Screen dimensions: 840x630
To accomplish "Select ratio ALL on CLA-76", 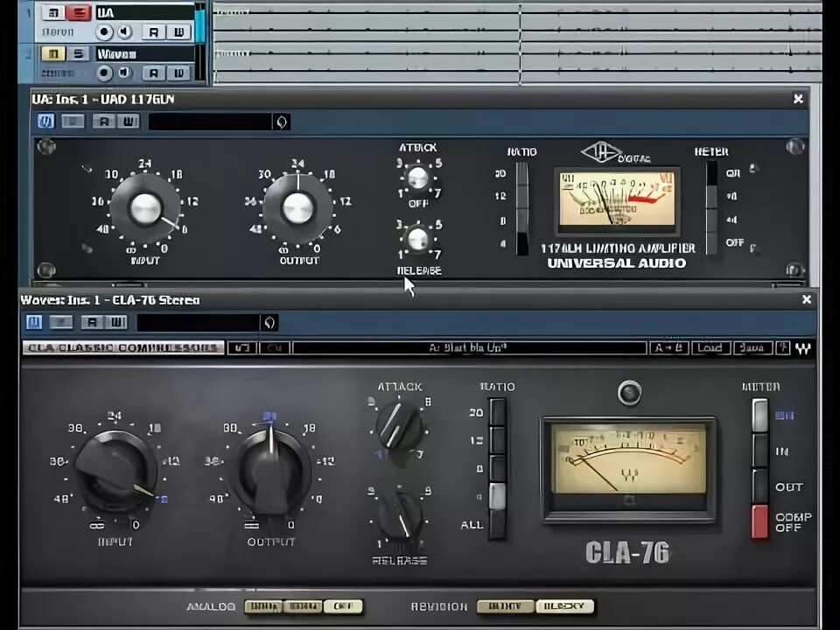I will pyautogui.click(x=497, y=525).
